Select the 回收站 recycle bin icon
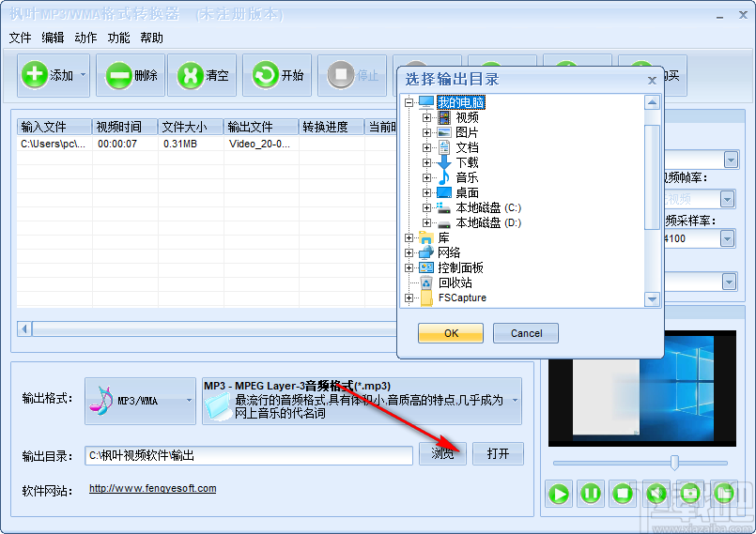Viewport: 756px width, 534px height. pyautogui.click(x=426, y=282)
